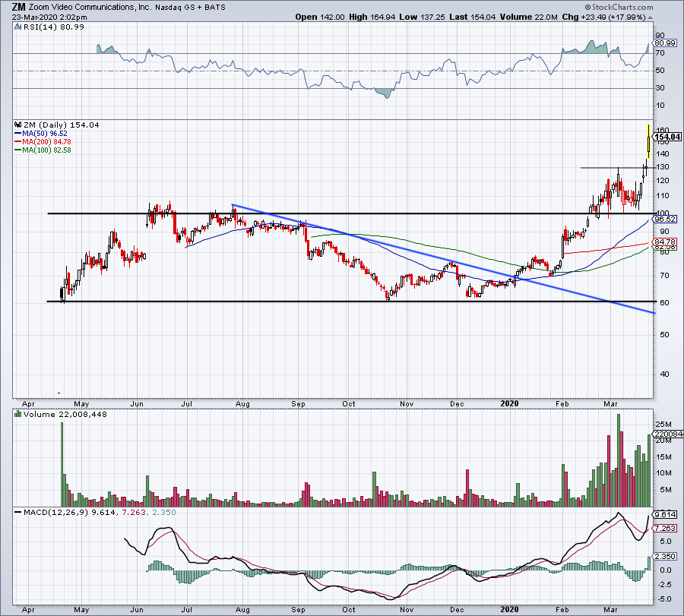Viewport: 684px width, 616px height.
Task: Click the 84.78 moving average axis tag
Action: point(665,242)
